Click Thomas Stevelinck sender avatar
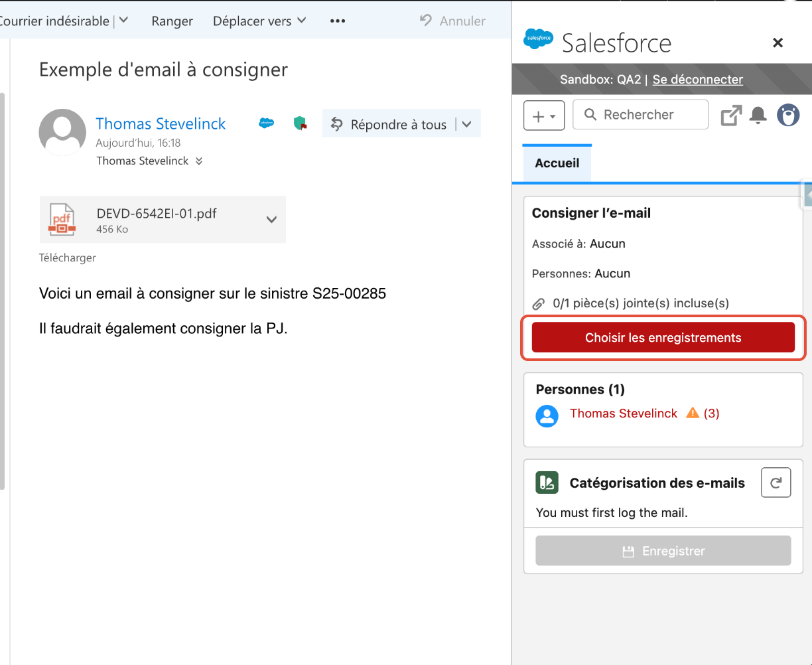The height and width of the screenshot is (665, 812). (62, 133)
